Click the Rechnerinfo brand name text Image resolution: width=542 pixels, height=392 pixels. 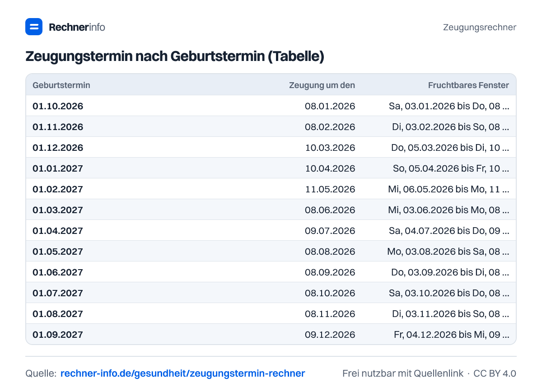(77, 27)
